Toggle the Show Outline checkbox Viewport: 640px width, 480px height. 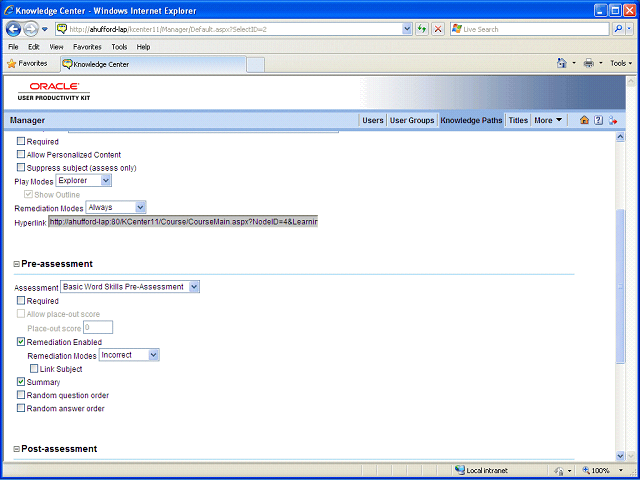[28, 194]
